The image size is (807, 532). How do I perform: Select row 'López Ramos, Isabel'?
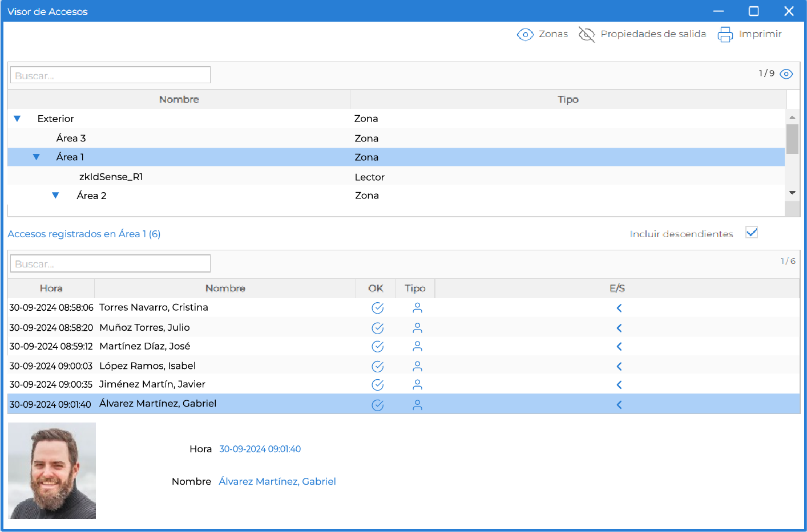(x=403, y=366)
